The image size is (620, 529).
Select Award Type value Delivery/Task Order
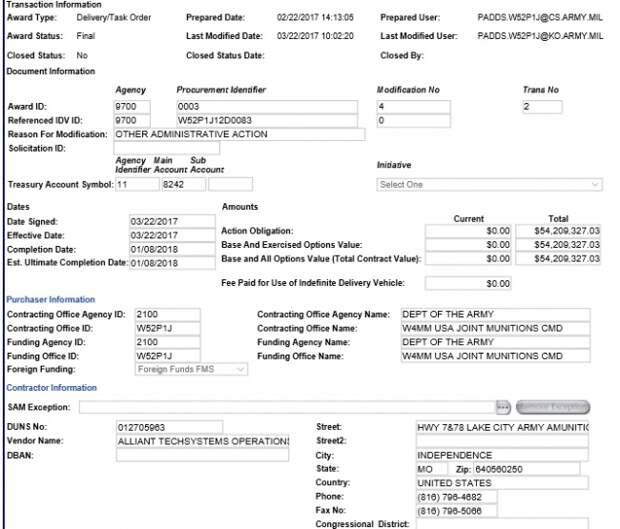tap(114, 17)
